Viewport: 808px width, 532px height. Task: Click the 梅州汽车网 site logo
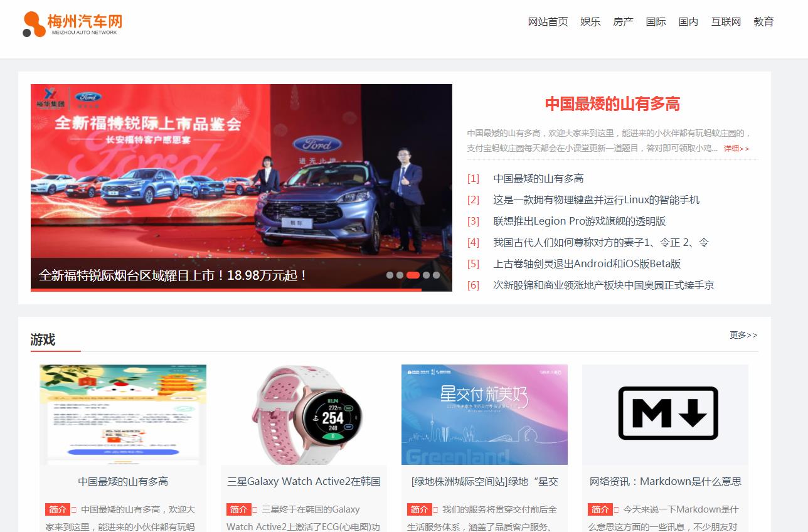(72, 24)
